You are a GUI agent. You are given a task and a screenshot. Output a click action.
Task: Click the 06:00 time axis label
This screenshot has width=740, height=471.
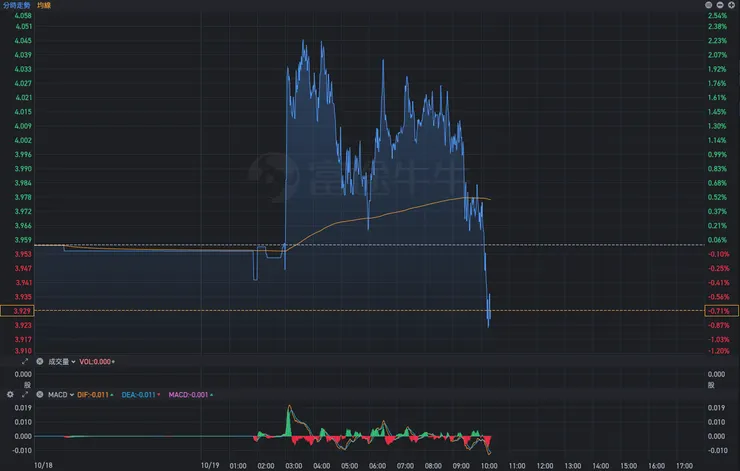(x=377, y=466)
